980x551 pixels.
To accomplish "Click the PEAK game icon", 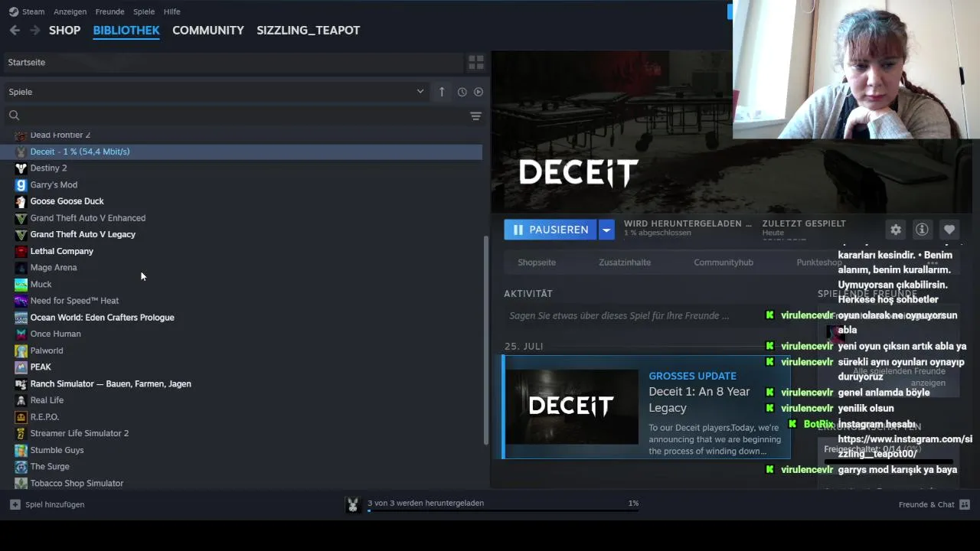I will click(21, 367).
